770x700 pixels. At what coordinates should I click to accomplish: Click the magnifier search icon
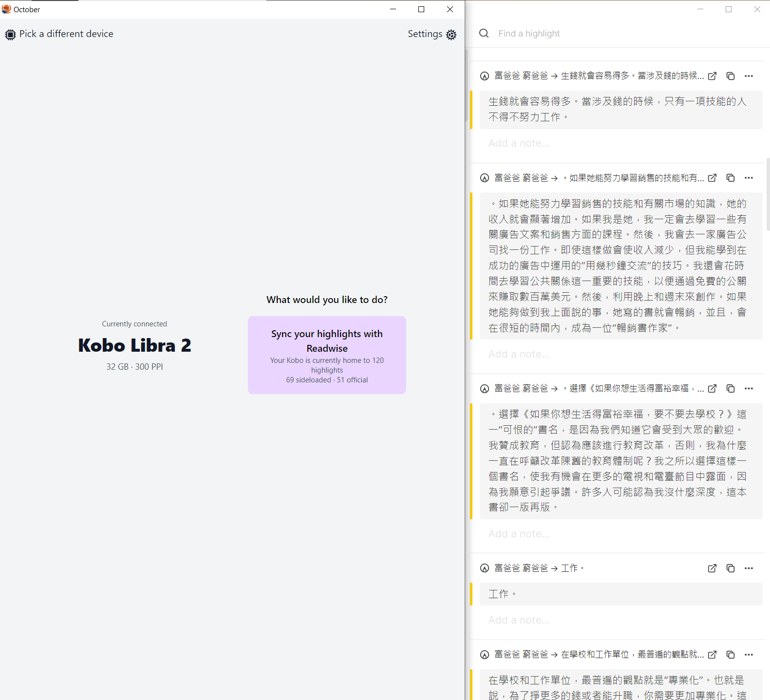484,34
